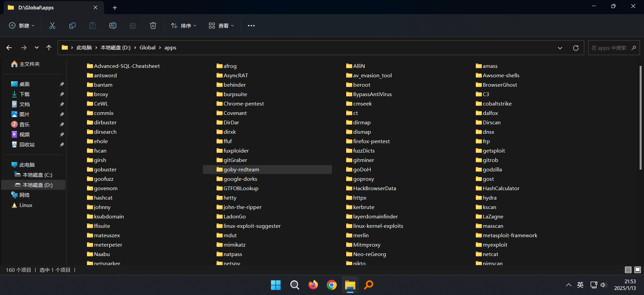The width and height of the screenshot is (644, 295).
Task: Open the 查看 view dropdown
Action: 221,26
